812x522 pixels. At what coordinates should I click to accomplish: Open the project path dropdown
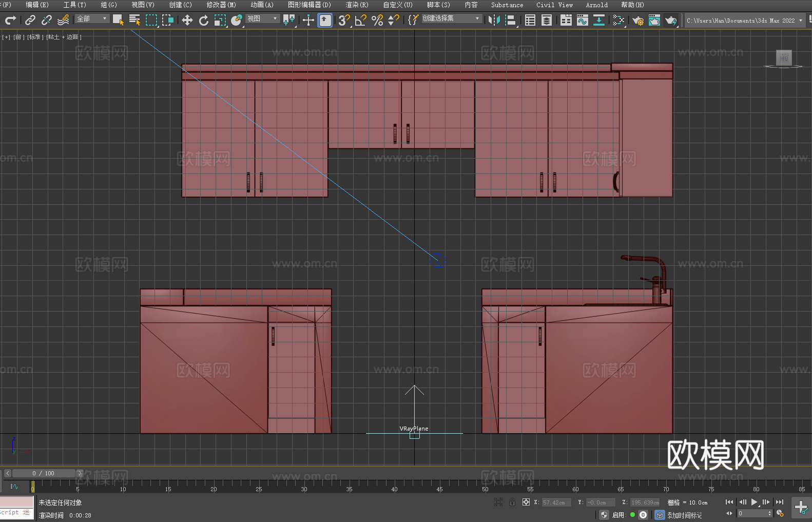(745, 21)
